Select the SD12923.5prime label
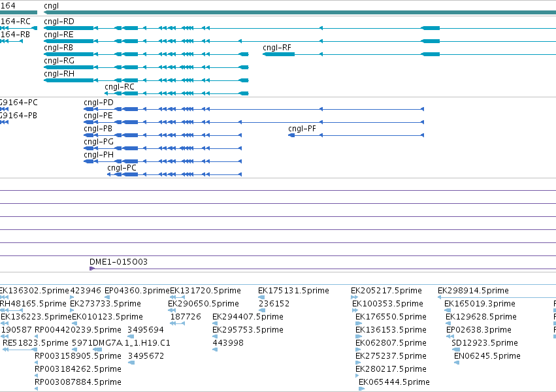Screen dimensions: 556x392 tap(485, 344)
